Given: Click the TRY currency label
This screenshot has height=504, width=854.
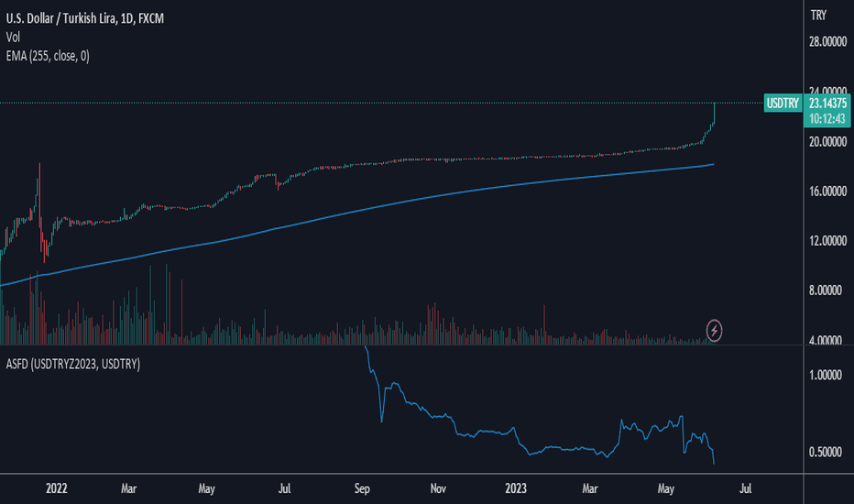Looking at the screenshot, I should [818, 16].
